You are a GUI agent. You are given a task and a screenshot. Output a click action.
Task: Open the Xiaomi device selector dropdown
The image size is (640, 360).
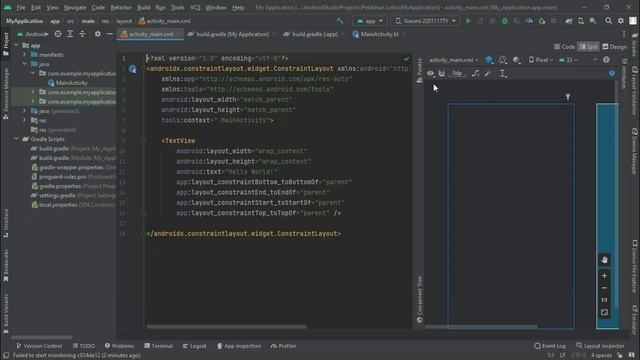click(x=425, y=21)
